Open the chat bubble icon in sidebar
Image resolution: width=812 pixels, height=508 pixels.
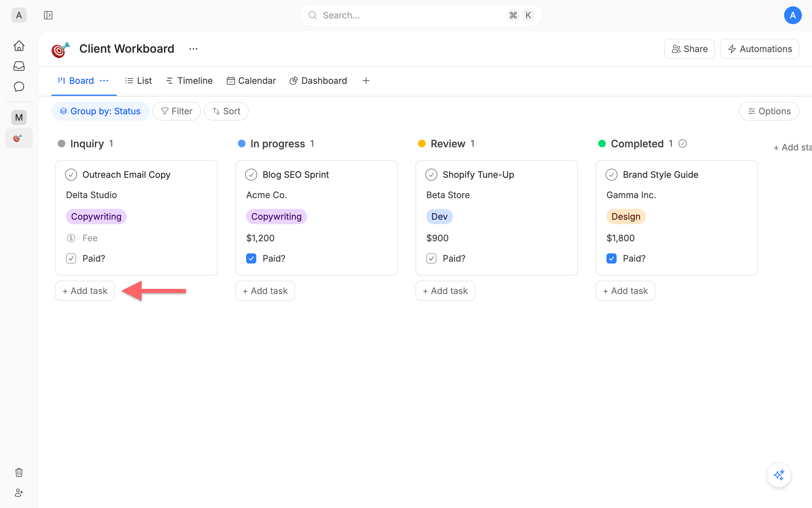coord(19,87)
